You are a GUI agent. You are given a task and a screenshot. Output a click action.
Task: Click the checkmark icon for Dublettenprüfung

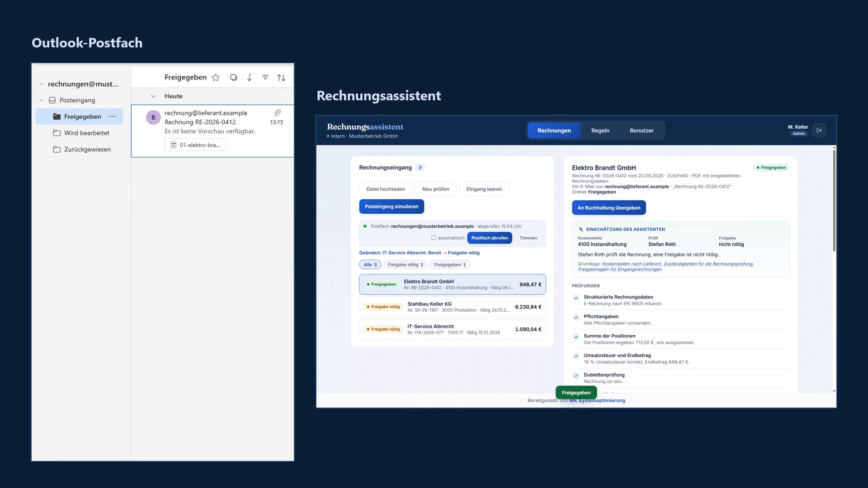click(x=576, y=375)
